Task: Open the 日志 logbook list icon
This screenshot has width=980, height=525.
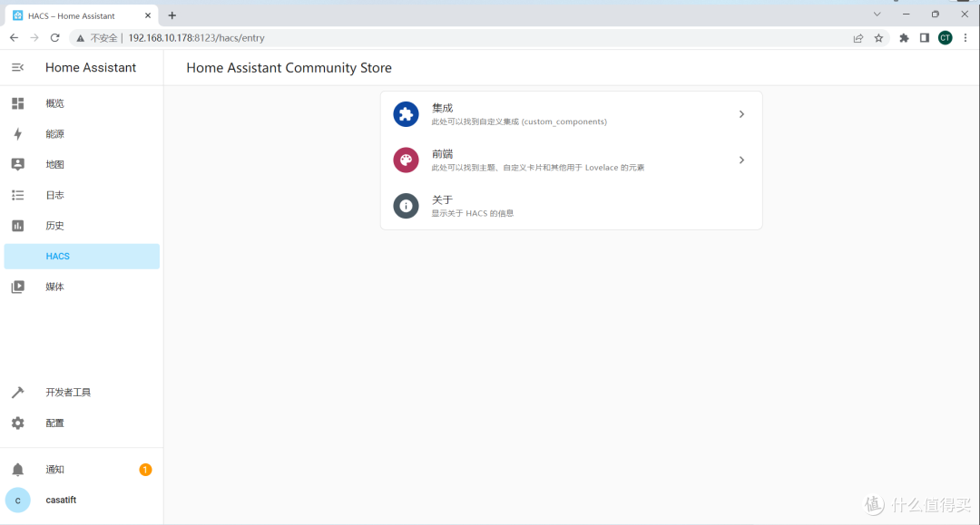Action: [x=17, y=195]
